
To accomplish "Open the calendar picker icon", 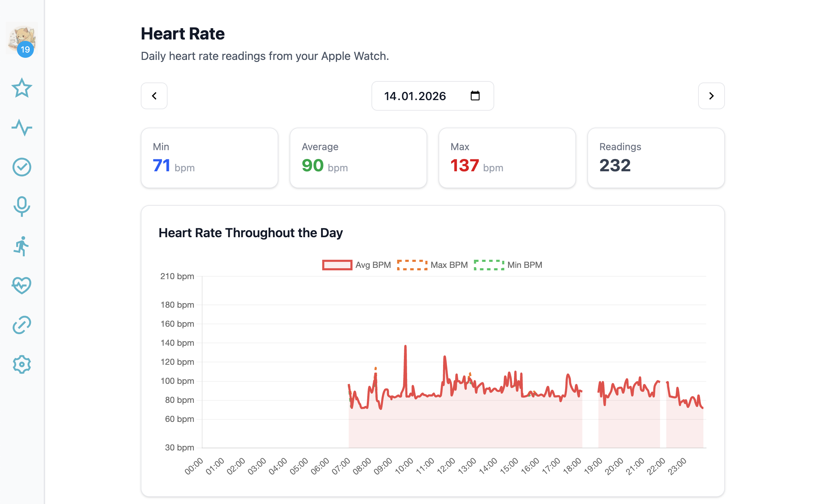I will [475, 96].
